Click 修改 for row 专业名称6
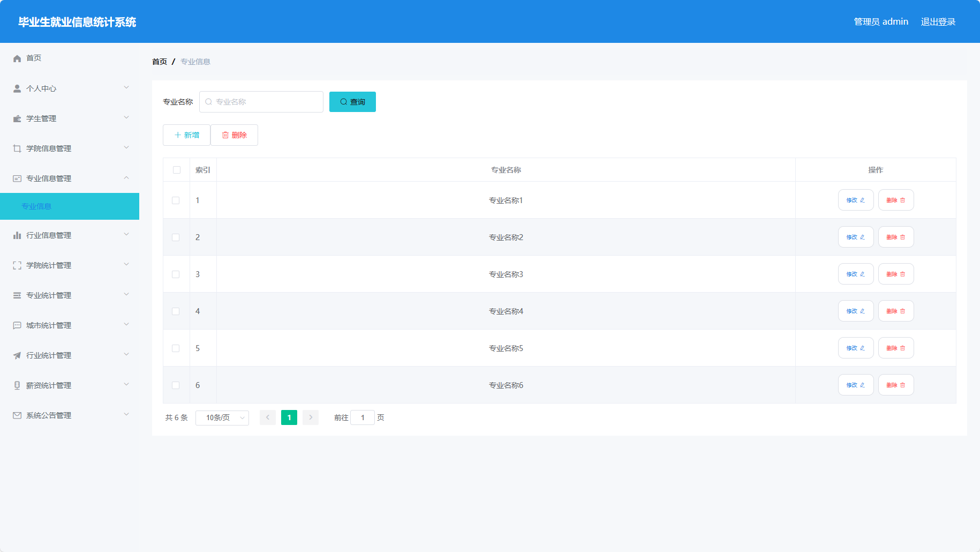The width and height of the screenshot is (980, 552). pyautogui.click(x=856, y=385)
